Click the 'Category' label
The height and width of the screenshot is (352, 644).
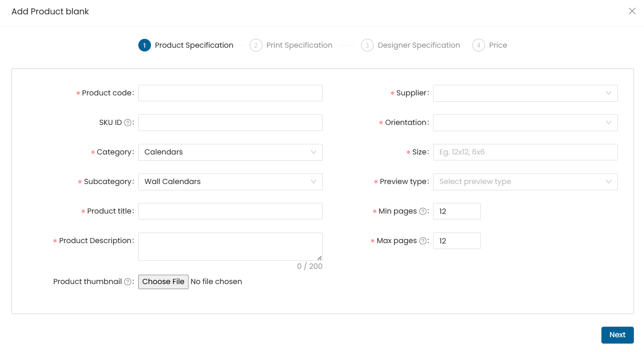coord(114,152)
